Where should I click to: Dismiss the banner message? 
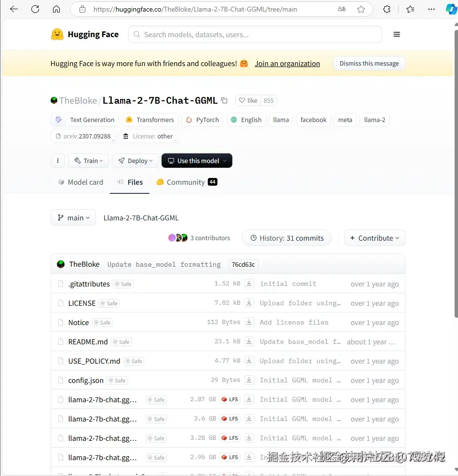coord(369,63)
